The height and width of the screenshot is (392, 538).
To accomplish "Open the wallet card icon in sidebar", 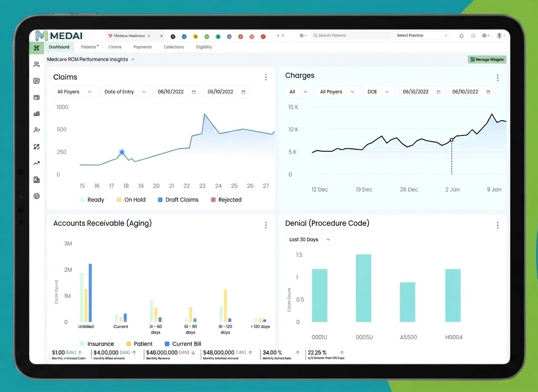I will click(36, 97).
